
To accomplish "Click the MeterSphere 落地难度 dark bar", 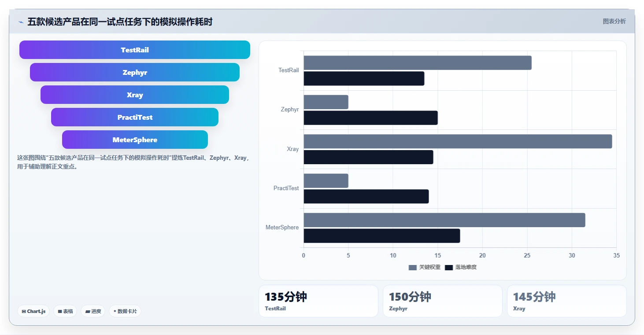I will tap(382, 236).
